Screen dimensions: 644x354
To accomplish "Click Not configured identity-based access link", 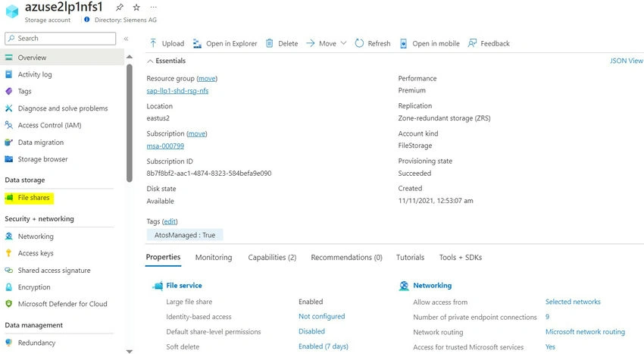I will click(321, 317).
